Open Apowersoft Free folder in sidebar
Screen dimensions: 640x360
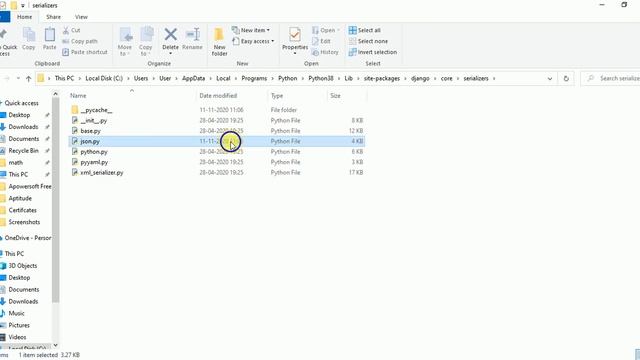tap(29, 187)
